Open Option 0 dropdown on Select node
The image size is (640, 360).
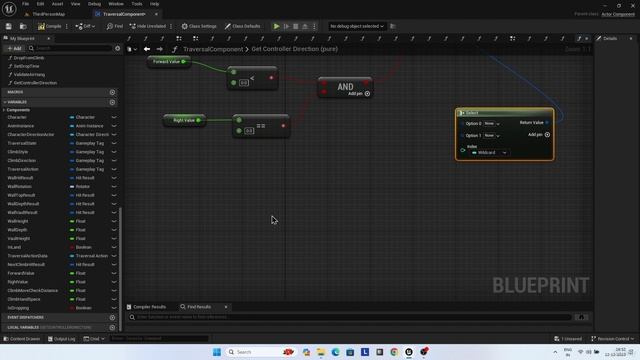coord(491,124)
